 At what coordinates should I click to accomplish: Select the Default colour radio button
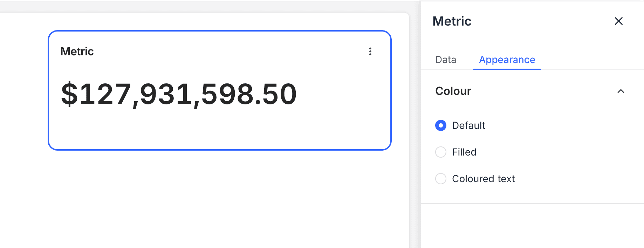coord(441,125)
